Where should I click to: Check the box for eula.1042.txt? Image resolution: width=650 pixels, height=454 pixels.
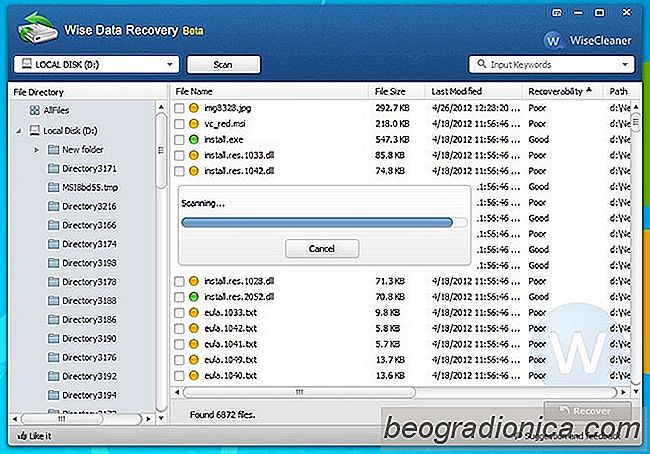pyautogui.click(x=179, y=329)
